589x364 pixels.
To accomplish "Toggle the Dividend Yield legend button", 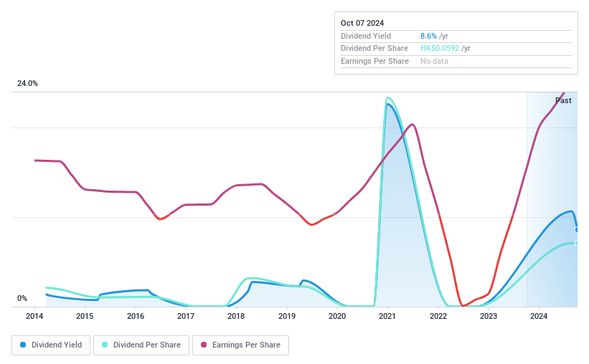I will (51, 345).
